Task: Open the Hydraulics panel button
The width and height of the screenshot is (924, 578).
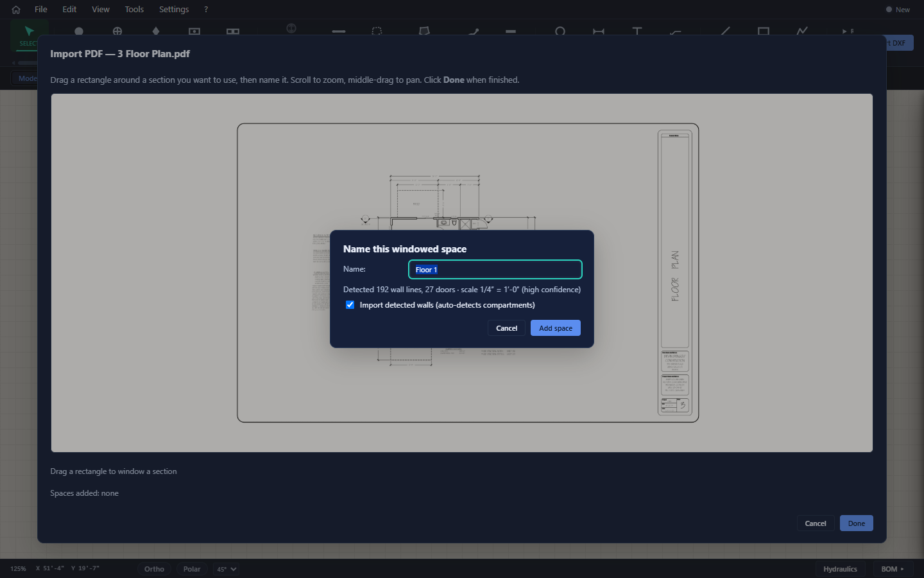Action: pyautogui.click(x=840, y=569)
